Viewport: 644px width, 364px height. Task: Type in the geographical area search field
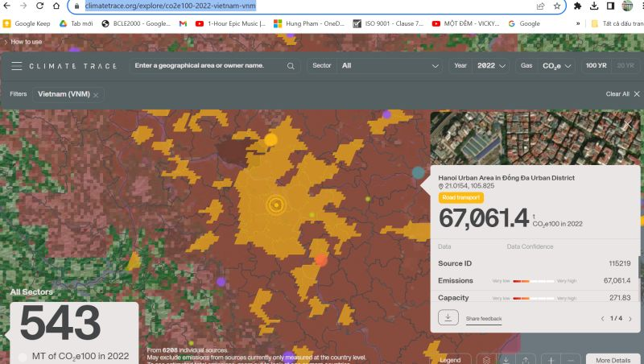point(205,65)
